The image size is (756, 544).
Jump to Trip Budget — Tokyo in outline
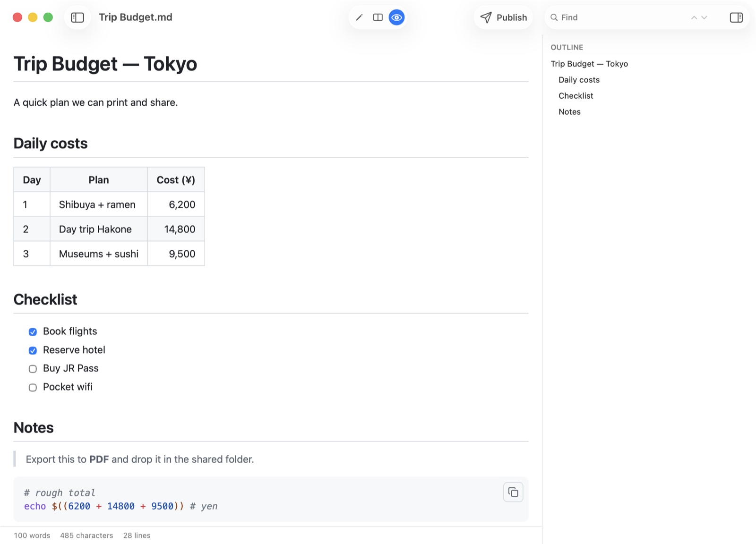589,64
